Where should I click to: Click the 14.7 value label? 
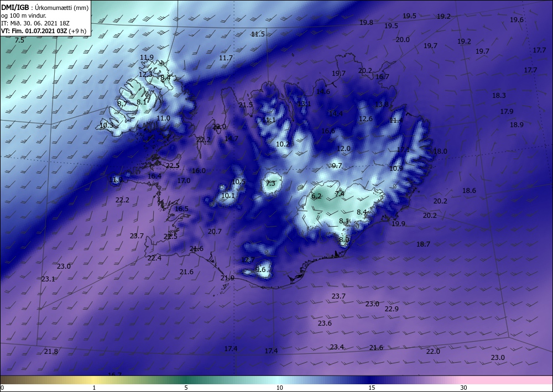[231, 139]
